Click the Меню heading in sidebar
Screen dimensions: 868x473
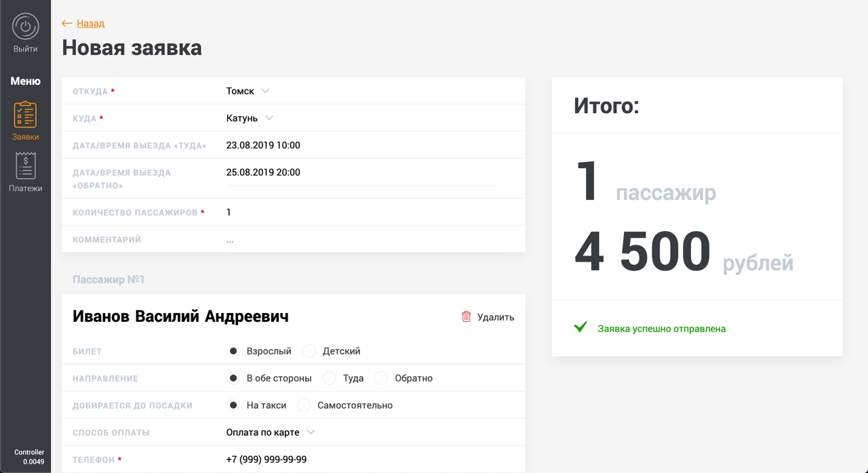(x=25, y=81)
